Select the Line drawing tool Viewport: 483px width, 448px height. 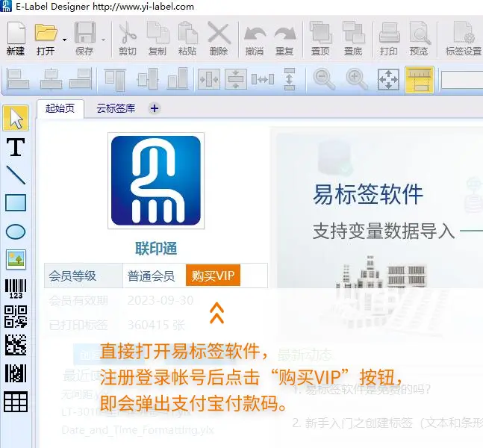click(16, 175)
